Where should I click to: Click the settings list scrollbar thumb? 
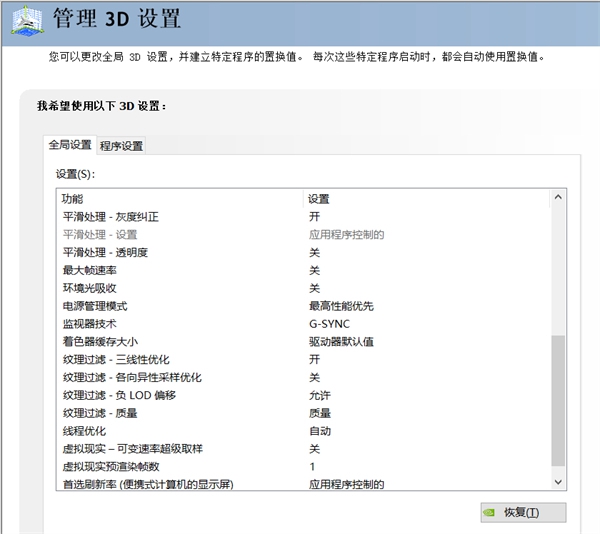558,400
